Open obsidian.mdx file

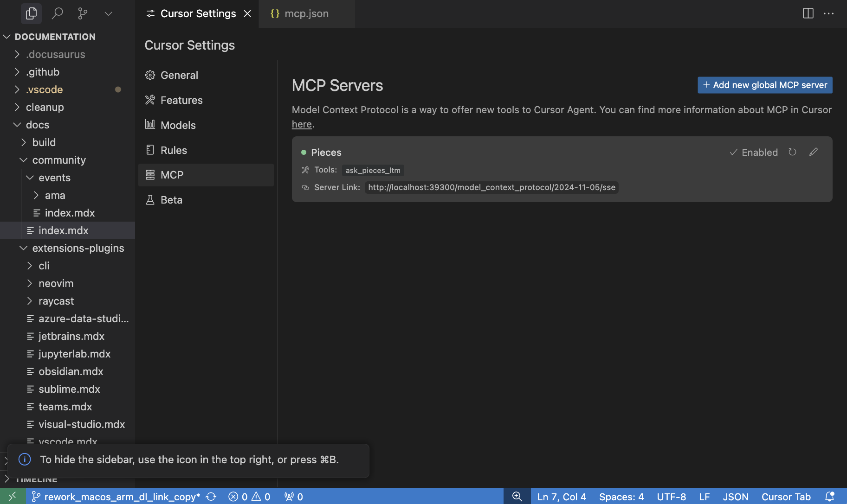tap(67, 371)
